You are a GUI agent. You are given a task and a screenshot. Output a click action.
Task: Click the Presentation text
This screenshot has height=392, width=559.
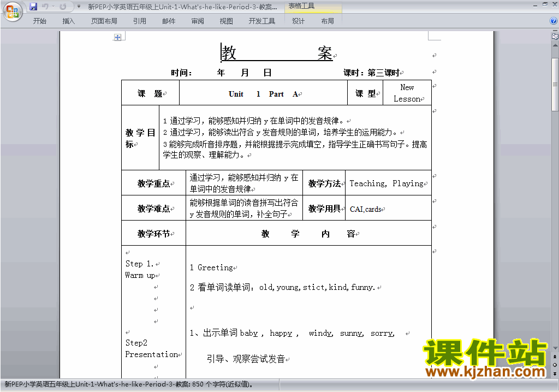point(152,354)
